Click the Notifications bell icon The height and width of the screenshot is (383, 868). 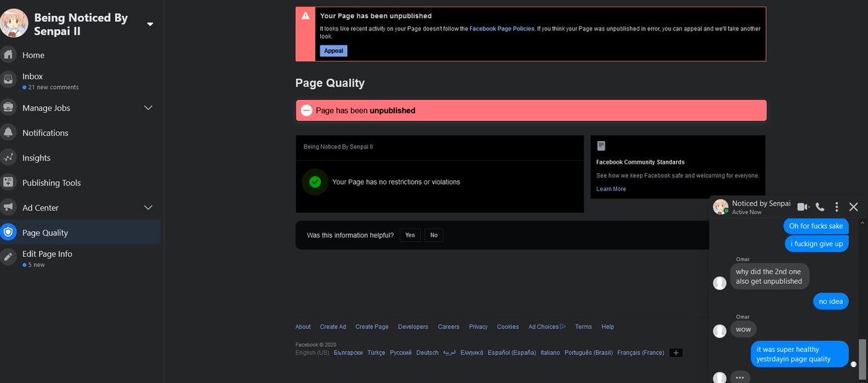pos(9,132)
